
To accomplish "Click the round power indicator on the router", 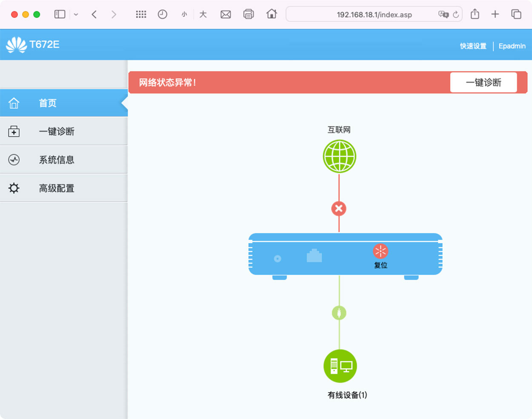I will 277,258.
